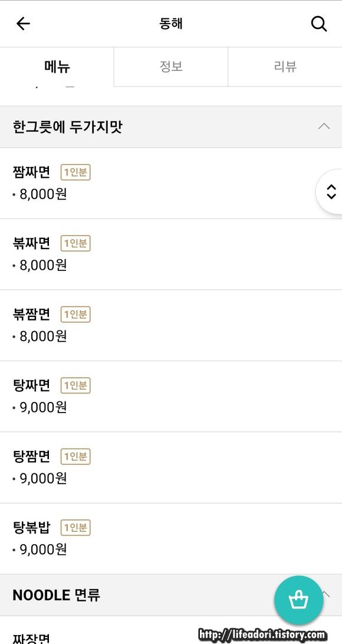Open the teal shopping basket button
The image size is (342, 644).
tap(298, 600)
